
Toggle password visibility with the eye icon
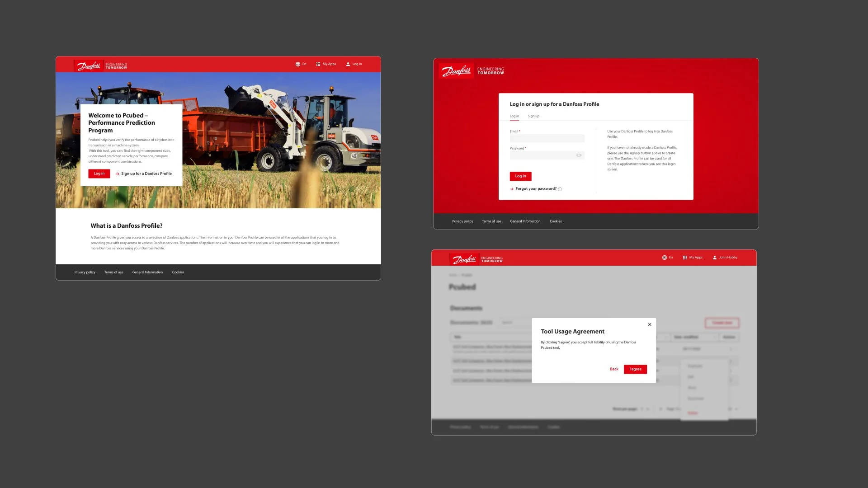pyautogui.click(x=579, y=155)
